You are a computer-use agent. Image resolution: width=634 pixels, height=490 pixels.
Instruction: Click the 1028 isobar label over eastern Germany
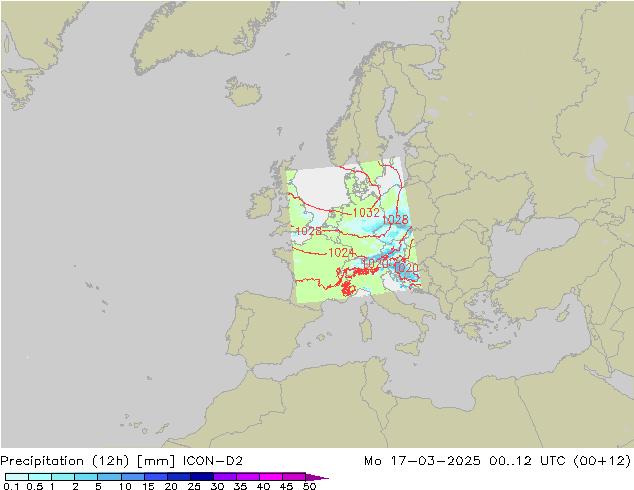(x=395, y=220)
